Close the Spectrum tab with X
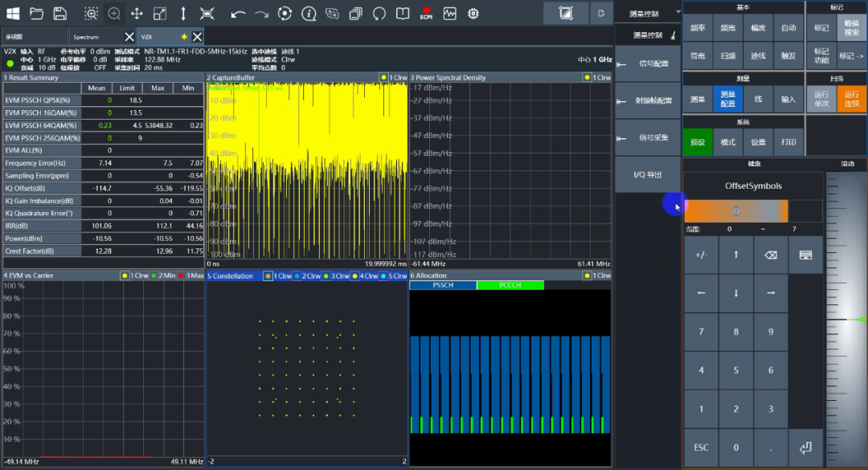This screenshot has height=470, width=868. [129, 36]
